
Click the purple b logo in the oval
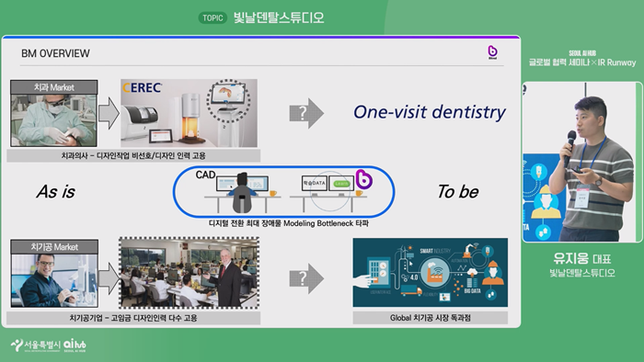(364, 179)
